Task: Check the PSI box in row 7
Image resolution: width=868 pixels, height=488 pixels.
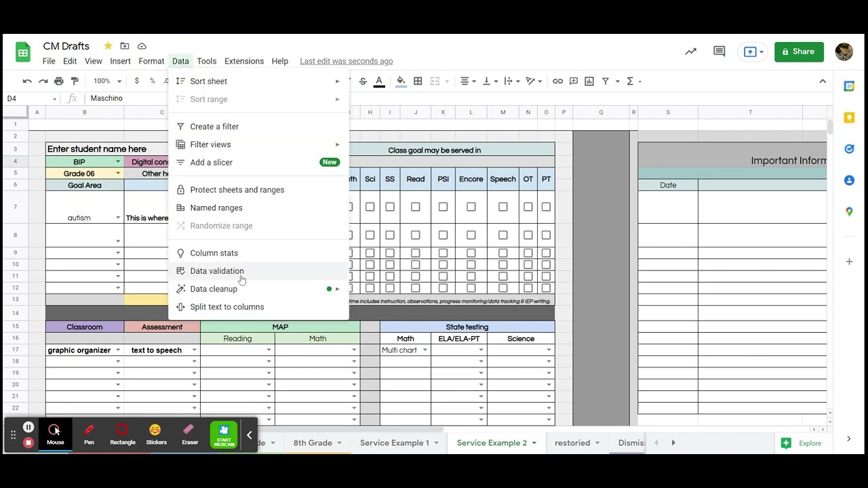Action: point(443,207)
